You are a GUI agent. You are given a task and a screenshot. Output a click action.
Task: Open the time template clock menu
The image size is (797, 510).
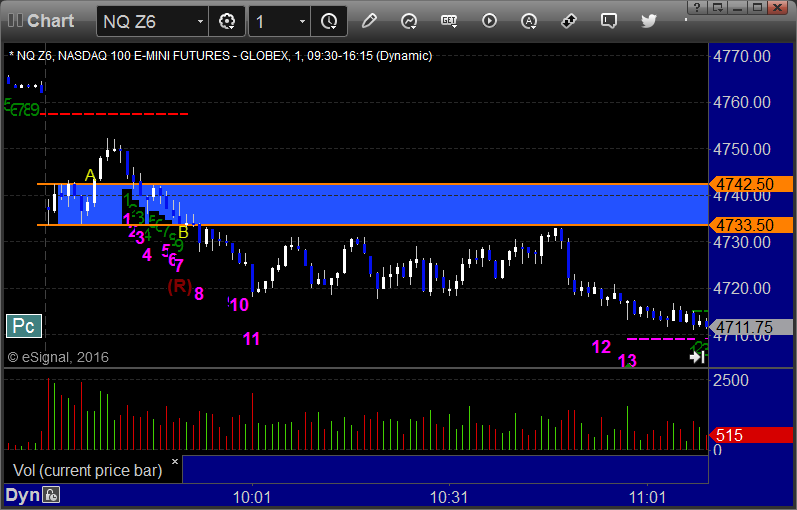point(329,21)
